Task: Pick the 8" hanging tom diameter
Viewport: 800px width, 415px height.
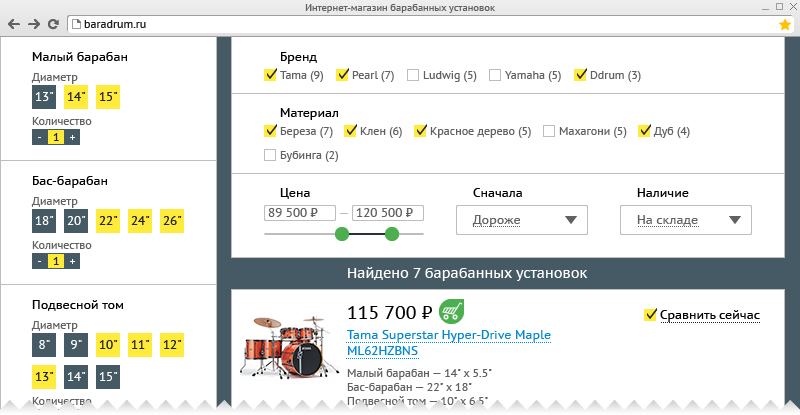Action: coord(44,345)
